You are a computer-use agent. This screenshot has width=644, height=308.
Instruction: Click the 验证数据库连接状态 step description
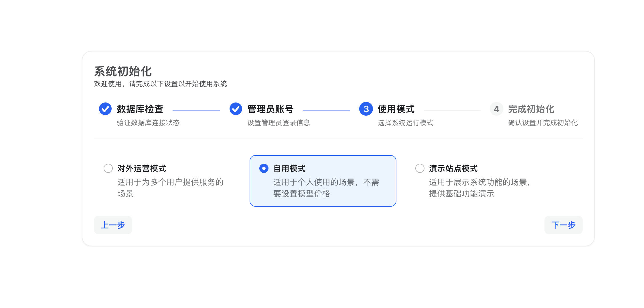click(x=148, y=123)
